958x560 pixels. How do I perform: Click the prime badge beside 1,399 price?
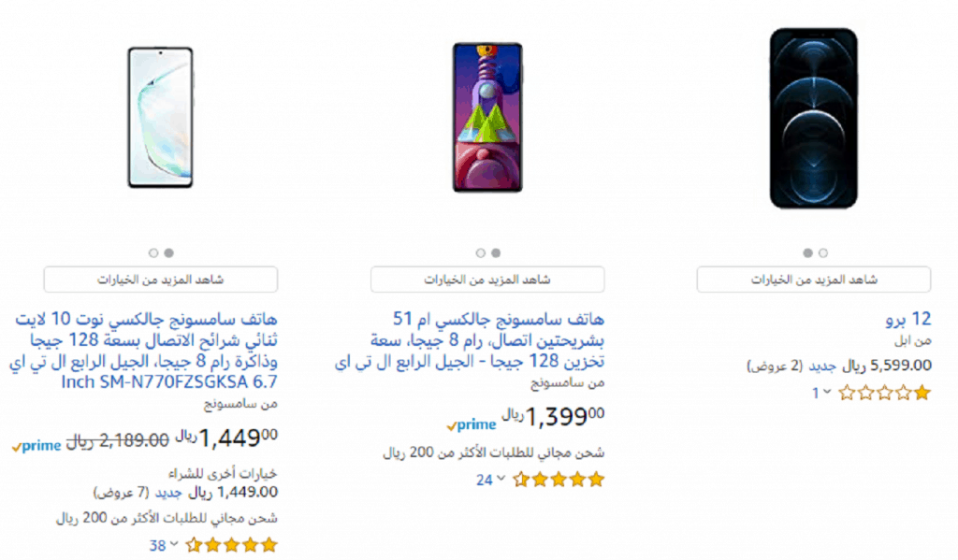[x=472, y=424]
